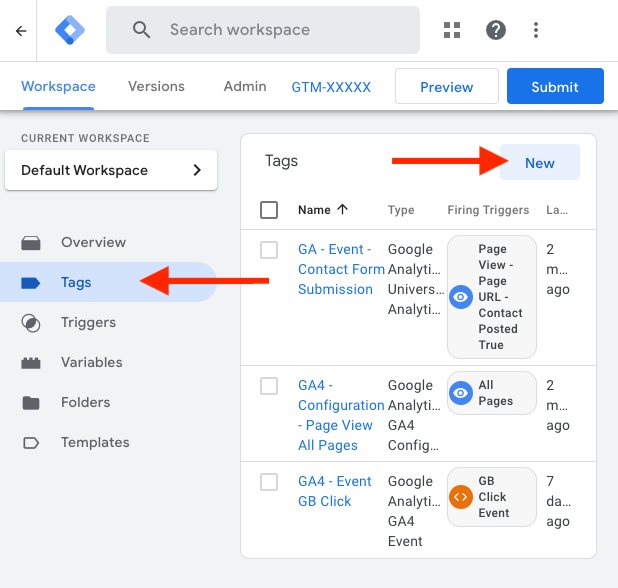This screenshot has width=618, height=588.
Task: Click the Triggers icon in sidebar
Action: (31, 323)
